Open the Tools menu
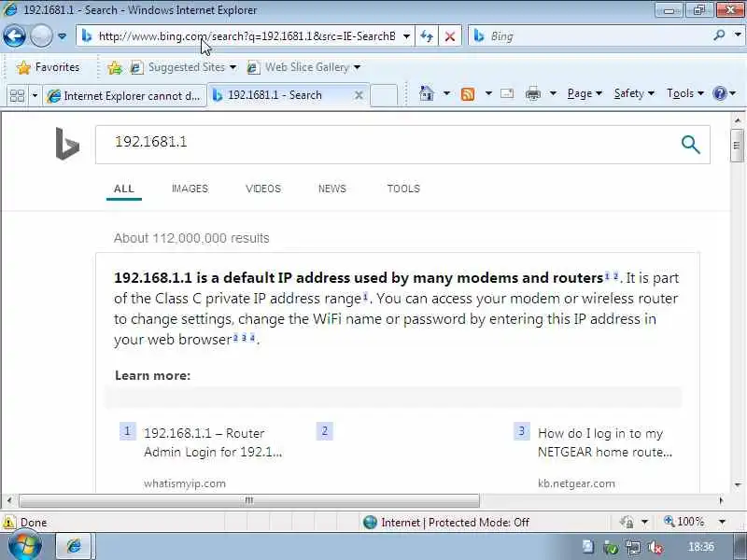747x560 pixels. point(685,94)
